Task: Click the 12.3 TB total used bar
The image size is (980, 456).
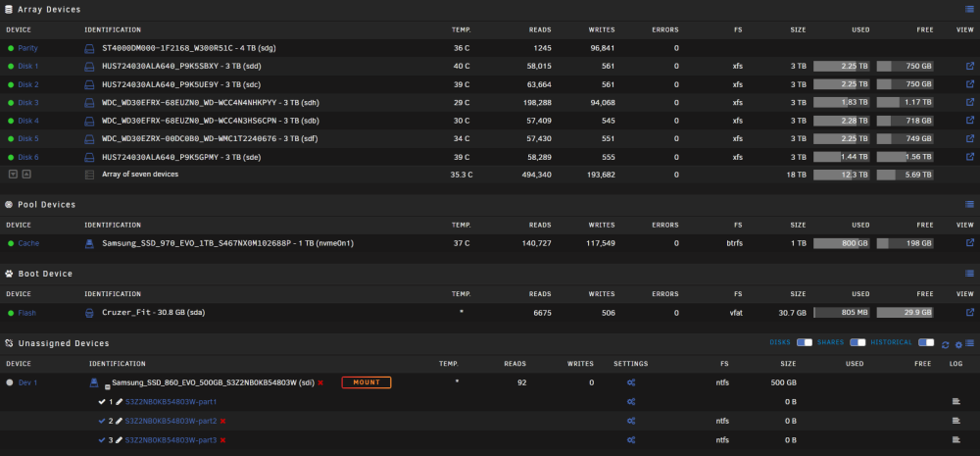Action: tap(842, 176)
